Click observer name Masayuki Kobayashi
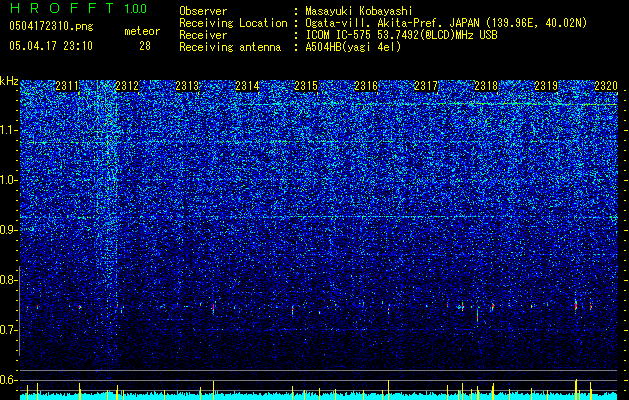 point(359,11)
